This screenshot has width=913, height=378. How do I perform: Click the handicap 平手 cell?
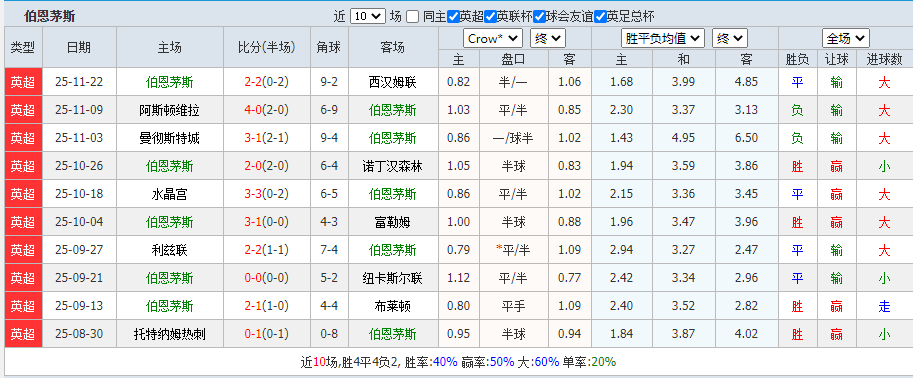(x=514, y=306)
